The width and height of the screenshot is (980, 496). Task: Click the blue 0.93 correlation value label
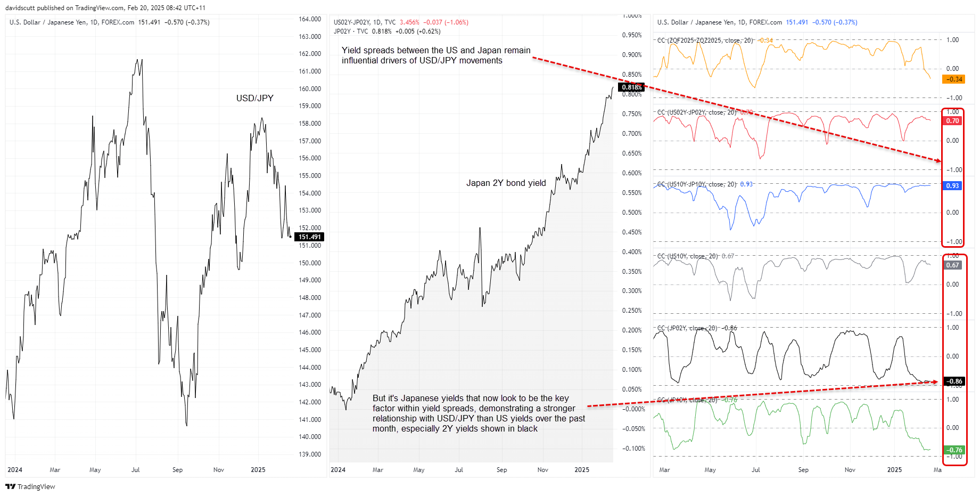952,186
